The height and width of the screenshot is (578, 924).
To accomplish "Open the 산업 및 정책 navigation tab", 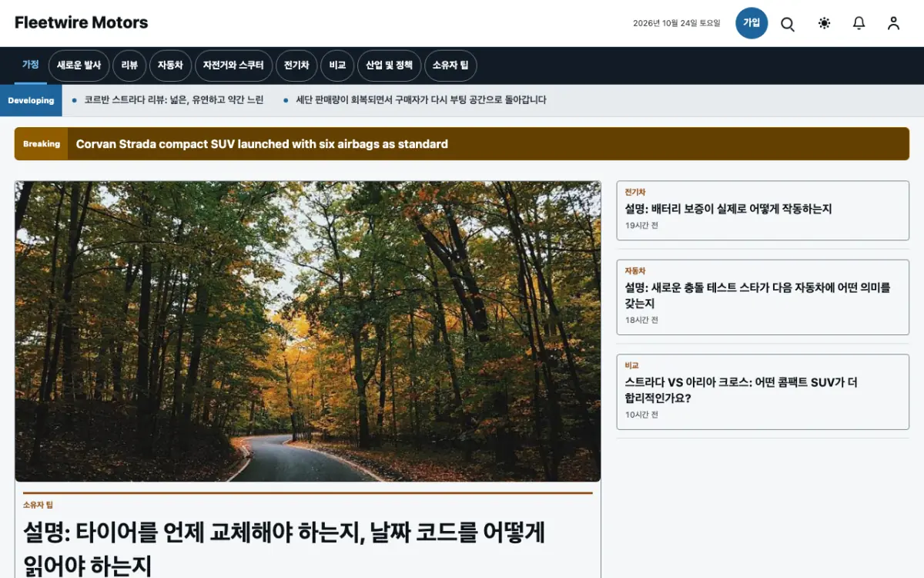I will [389, 66].
